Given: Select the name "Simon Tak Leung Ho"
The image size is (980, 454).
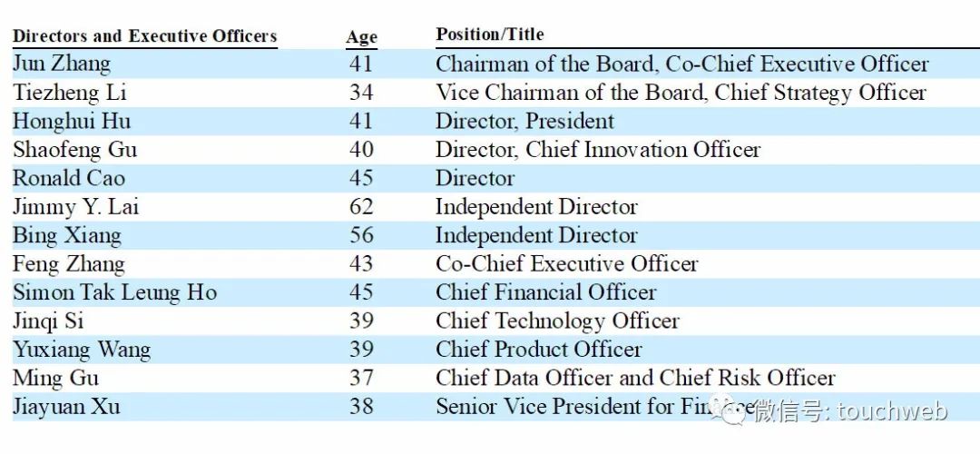Looking at the screenshot, I should click(x=115, y=292).
